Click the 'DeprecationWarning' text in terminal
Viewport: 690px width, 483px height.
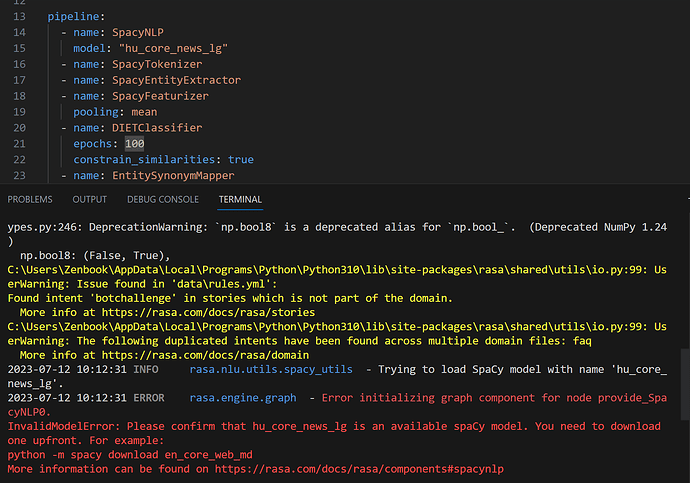147,227
